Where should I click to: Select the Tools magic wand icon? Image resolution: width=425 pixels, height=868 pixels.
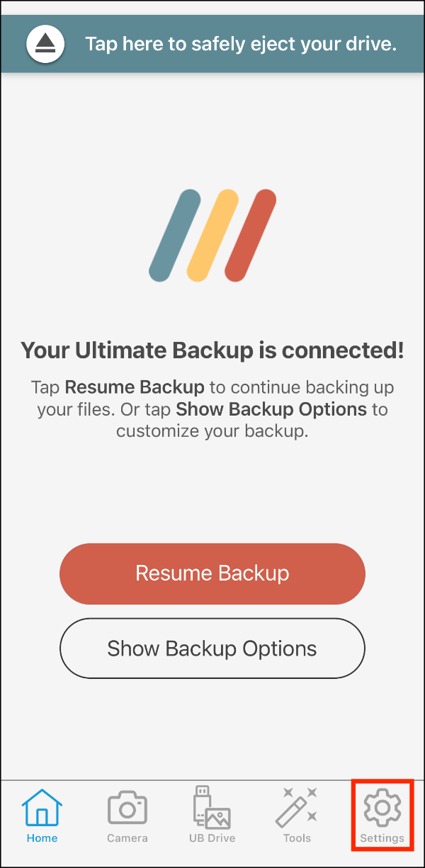coord(297,808)
